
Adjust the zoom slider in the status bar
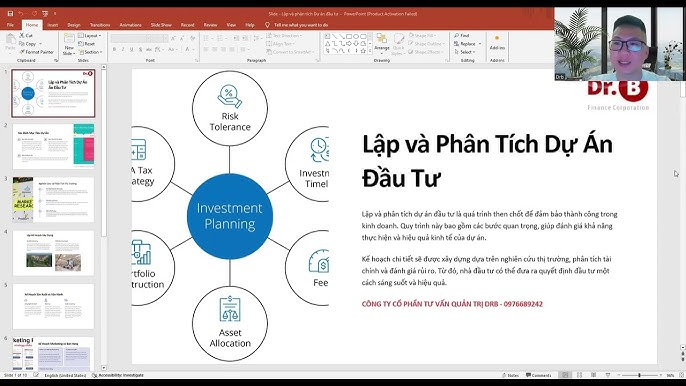[x=639, y=375]
